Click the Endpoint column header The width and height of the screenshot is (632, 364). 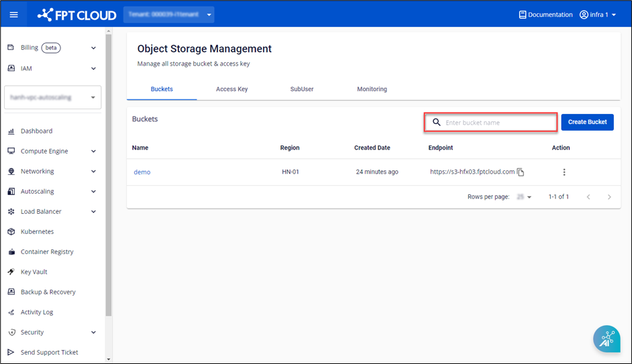tap(441, 147)
